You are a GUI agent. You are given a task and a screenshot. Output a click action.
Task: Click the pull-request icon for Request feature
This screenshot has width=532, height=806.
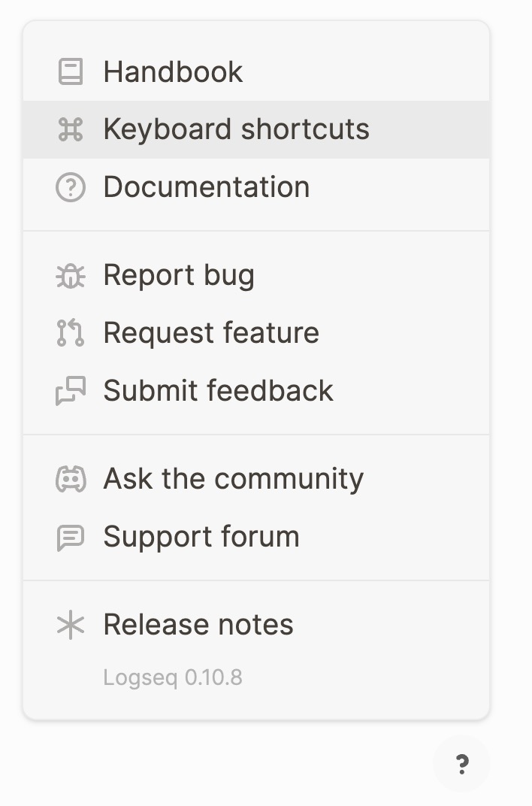point(71,332)
